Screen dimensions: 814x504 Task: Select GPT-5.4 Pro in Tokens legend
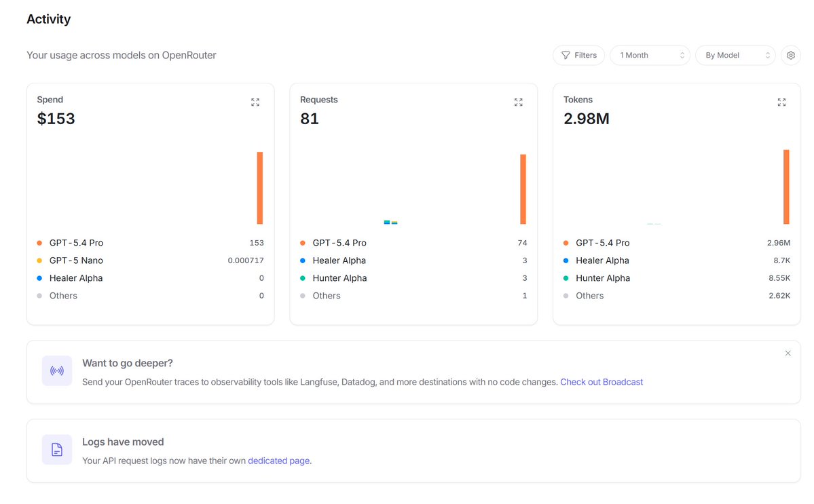pyautogui.click(x=603, y=243)
